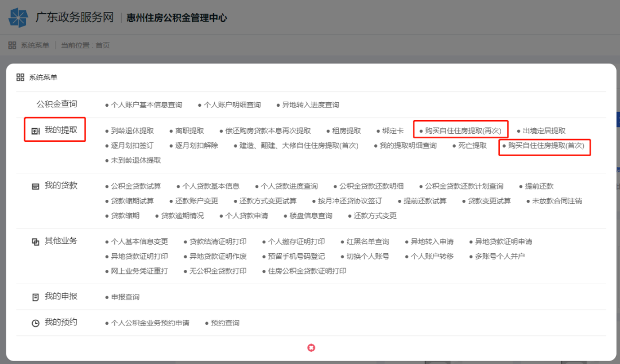Select 提前还款 entry
Screen dimensions: 620x364
pyautogui.click(x=539, y=187)
